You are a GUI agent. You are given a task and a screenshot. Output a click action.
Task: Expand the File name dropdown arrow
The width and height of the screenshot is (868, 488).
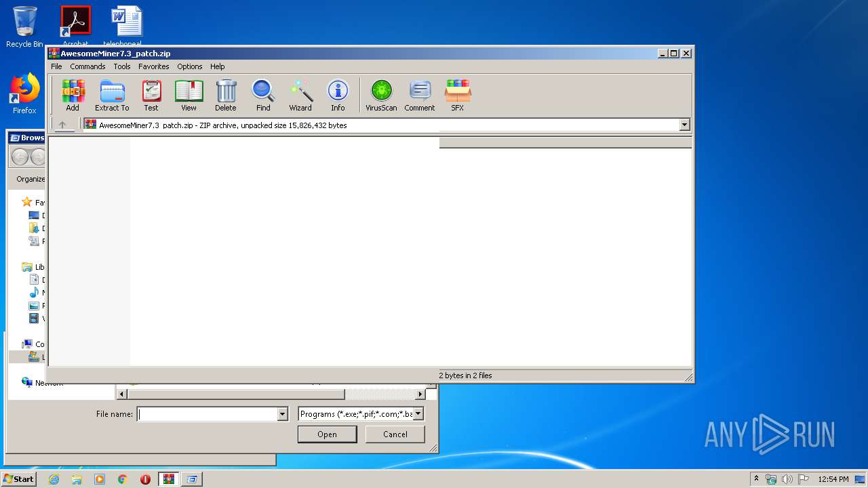283,414
